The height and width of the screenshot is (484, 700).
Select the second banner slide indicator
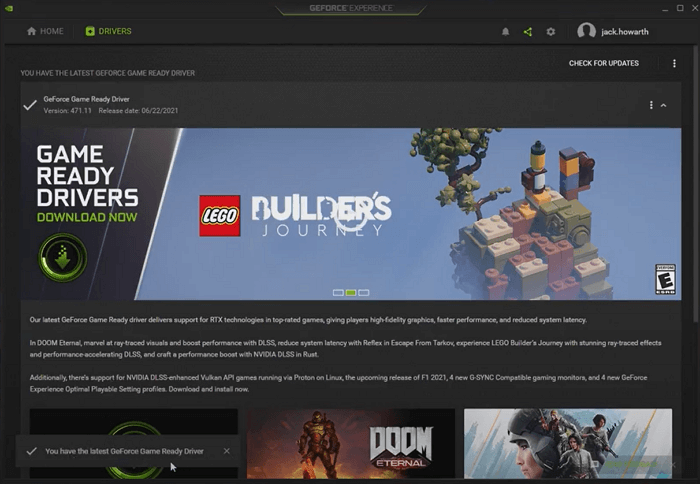pyautogui.click(x=351, y=292)
